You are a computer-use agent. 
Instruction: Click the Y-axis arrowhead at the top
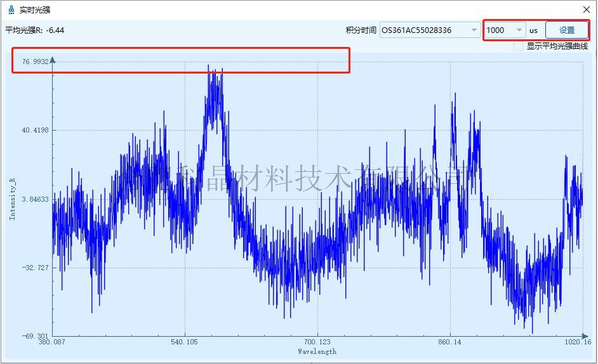pyautogui.click(x=53, y=60)
